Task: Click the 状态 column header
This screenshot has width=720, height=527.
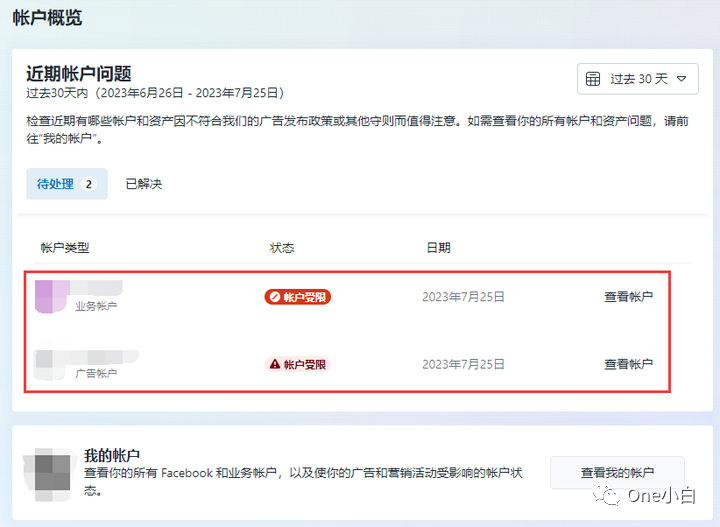Action: (281, 248)
